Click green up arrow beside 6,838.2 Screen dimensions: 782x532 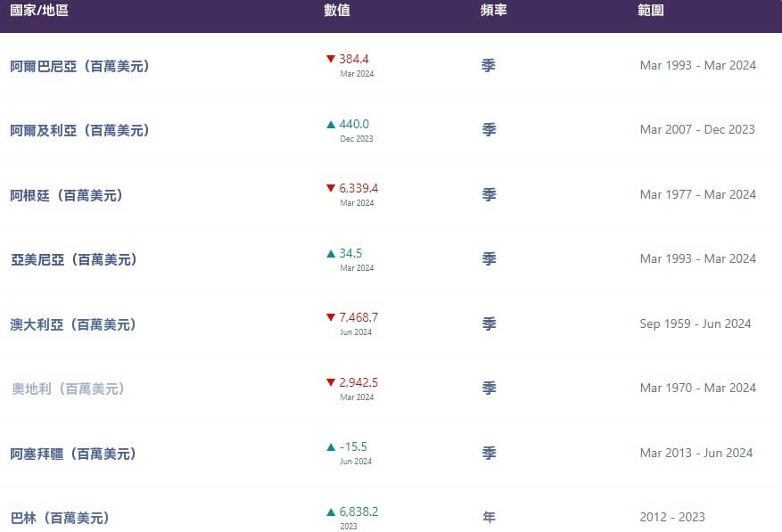[x=330, y=512]
